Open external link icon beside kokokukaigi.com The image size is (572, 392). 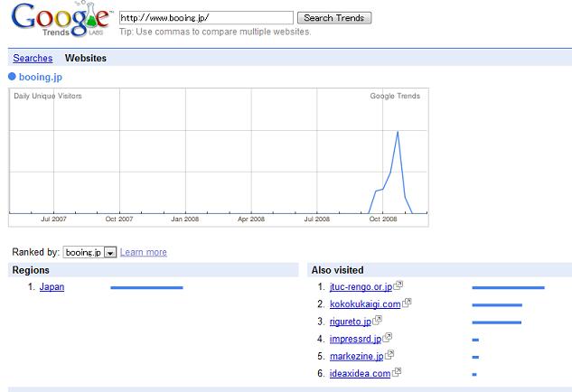tap(407, 303)
